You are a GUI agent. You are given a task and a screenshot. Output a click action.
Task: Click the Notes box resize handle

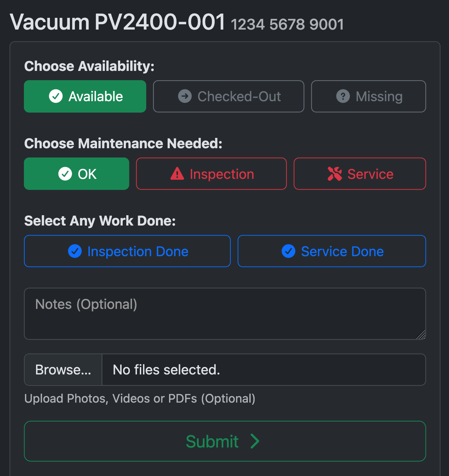[421, 335]
